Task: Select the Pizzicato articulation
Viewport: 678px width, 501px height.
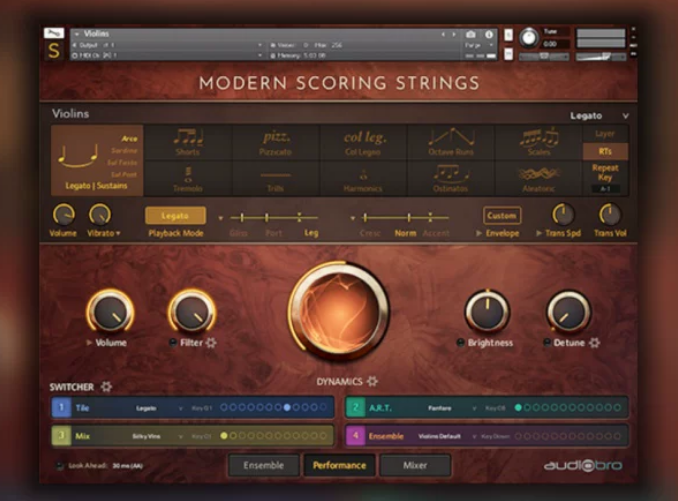Action: 275,142
